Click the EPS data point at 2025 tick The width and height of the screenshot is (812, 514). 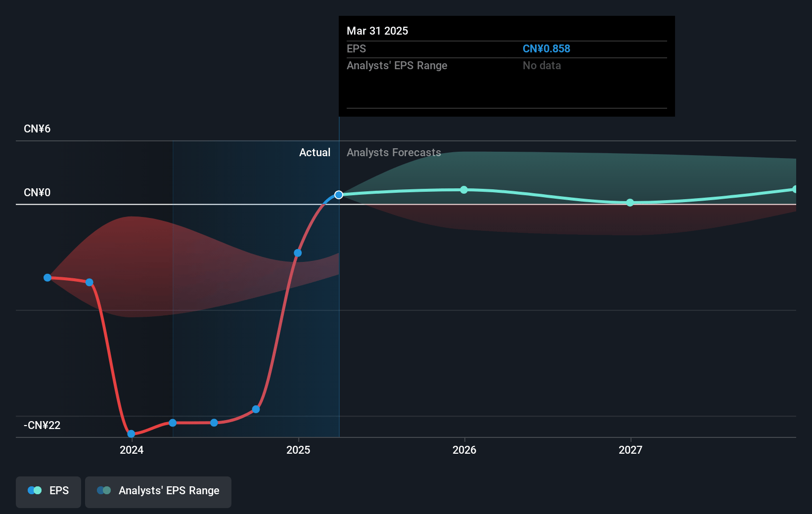298,253
